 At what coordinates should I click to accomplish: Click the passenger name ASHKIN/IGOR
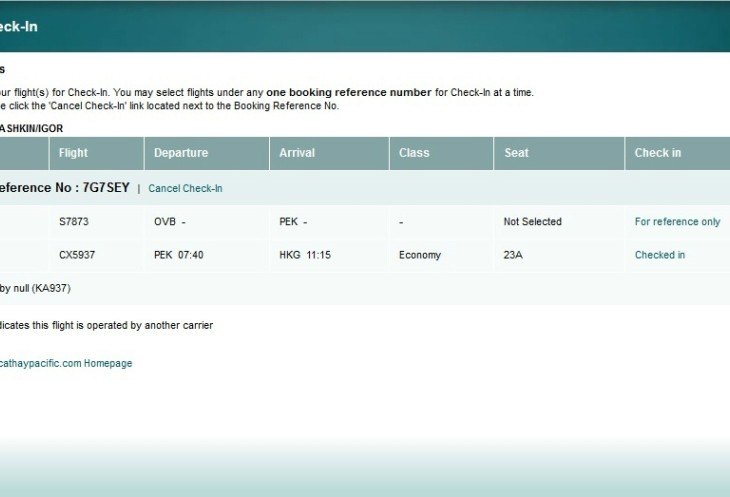point(31,128)
